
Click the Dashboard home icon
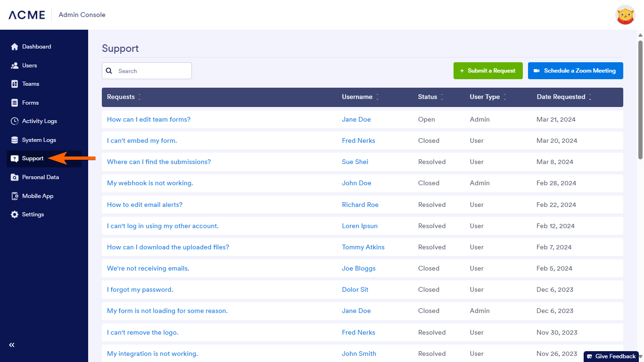click(x=15, y=47)
